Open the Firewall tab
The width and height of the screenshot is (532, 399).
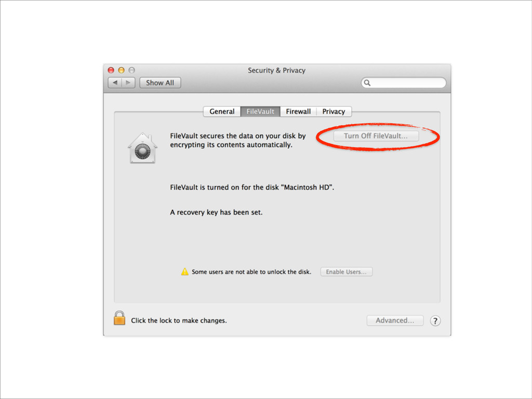click(x=298, y=111)
